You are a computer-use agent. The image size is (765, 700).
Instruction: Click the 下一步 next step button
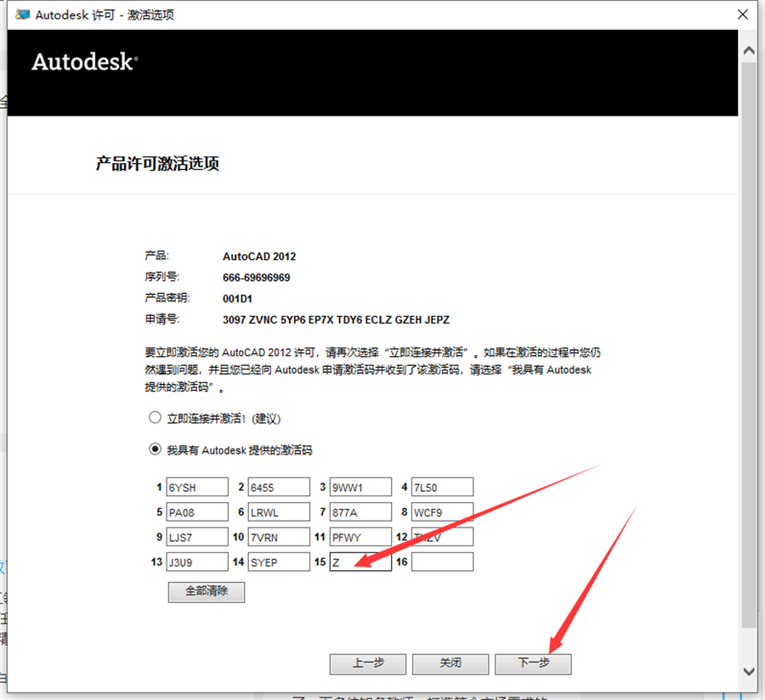point(533,664)
